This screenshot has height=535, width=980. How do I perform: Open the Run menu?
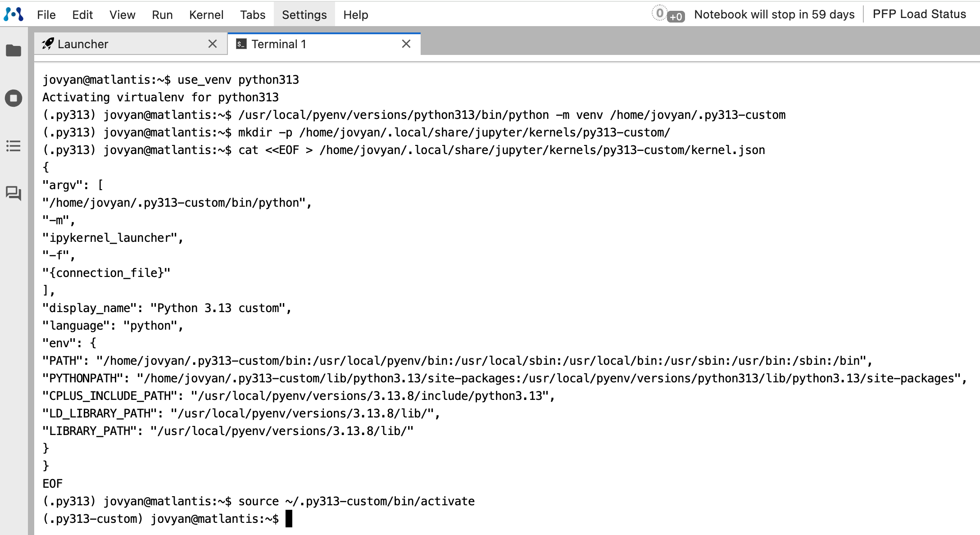click(x=162, y=15)
